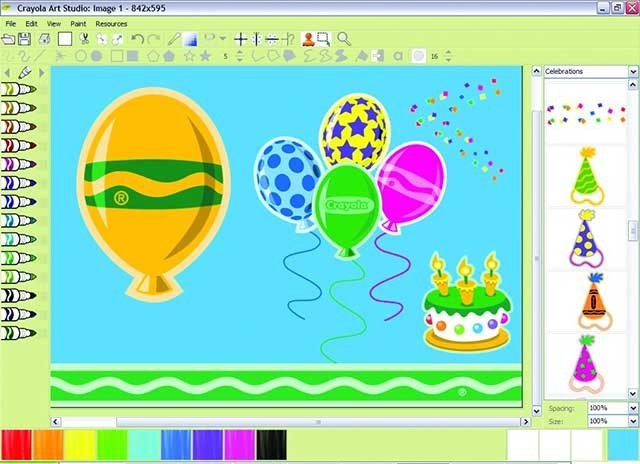Open an image with the folder icon
The image size is (640, 464).
(8, 39)
